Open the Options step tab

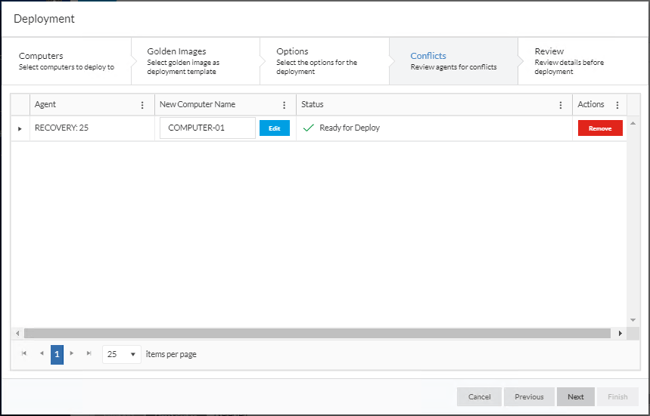click(x=320, y=59)
